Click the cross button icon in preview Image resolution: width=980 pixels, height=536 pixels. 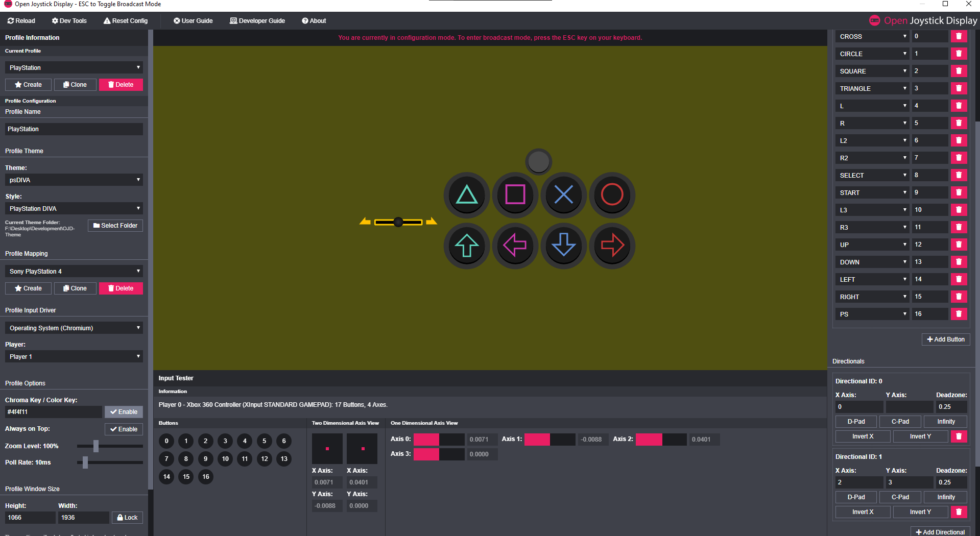pyautogui.click(x=564, y=195)
